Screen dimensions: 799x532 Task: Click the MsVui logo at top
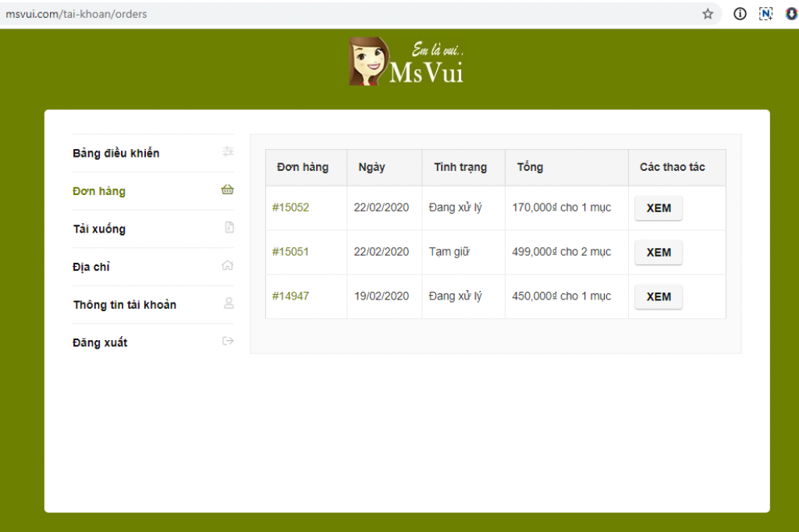406,61
